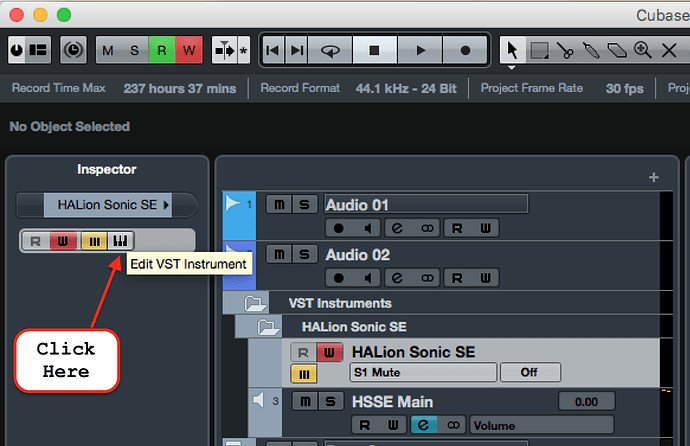Open Edit VST Instrument keyboard icon
This screenshot has width=690, height=446.
[x=120, y=241]
